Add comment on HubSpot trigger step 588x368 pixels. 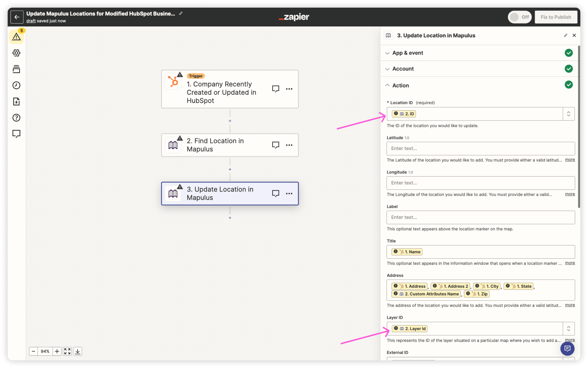coord(275,89)
